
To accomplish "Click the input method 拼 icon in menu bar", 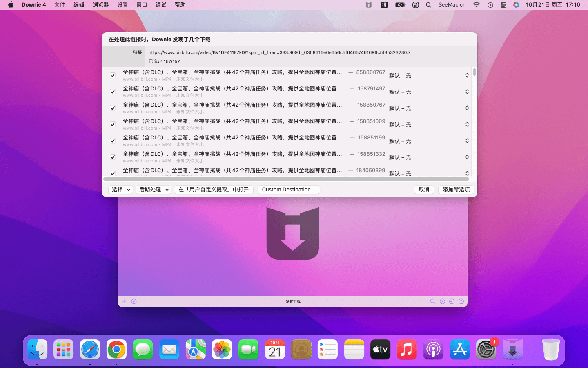I will click(x=384, y=5).
